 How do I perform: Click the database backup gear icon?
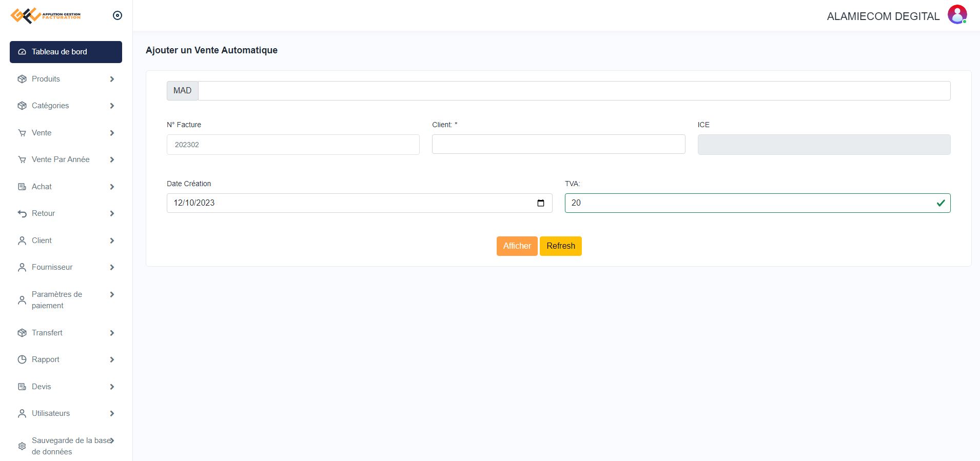click(x=22, y=446)
